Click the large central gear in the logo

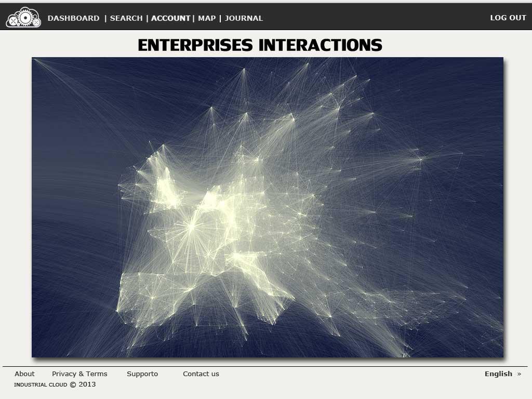[25, 18]
